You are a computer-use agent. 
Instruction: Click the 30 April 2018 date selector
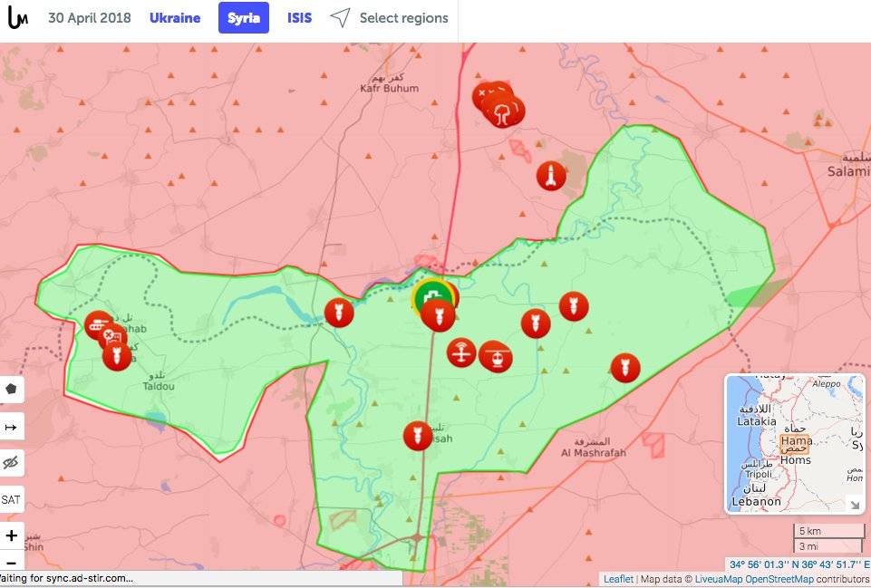(x=90, y=18)
